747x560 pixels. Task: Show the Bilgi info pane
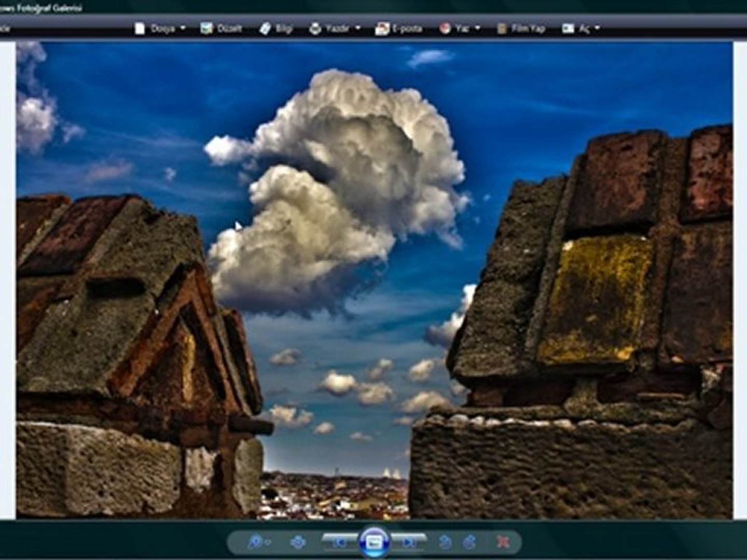point(276,29)
